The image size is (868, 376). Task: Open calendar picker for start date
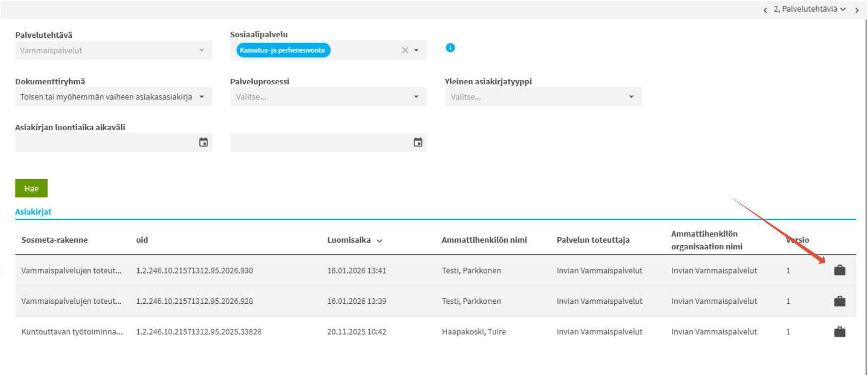[203, 142]
